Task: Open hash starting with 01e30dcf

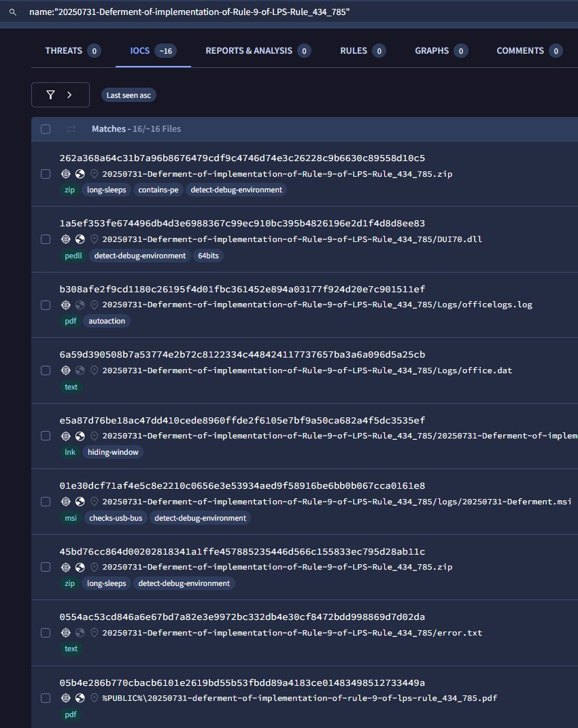Action: coord(242,485)
